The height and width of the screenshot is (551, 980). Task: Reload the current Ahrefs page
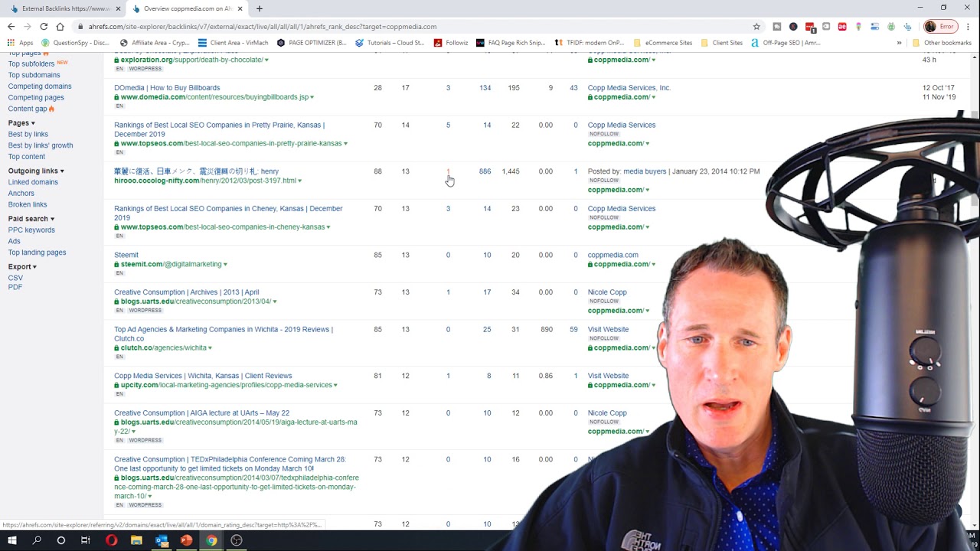coord(44,26)
